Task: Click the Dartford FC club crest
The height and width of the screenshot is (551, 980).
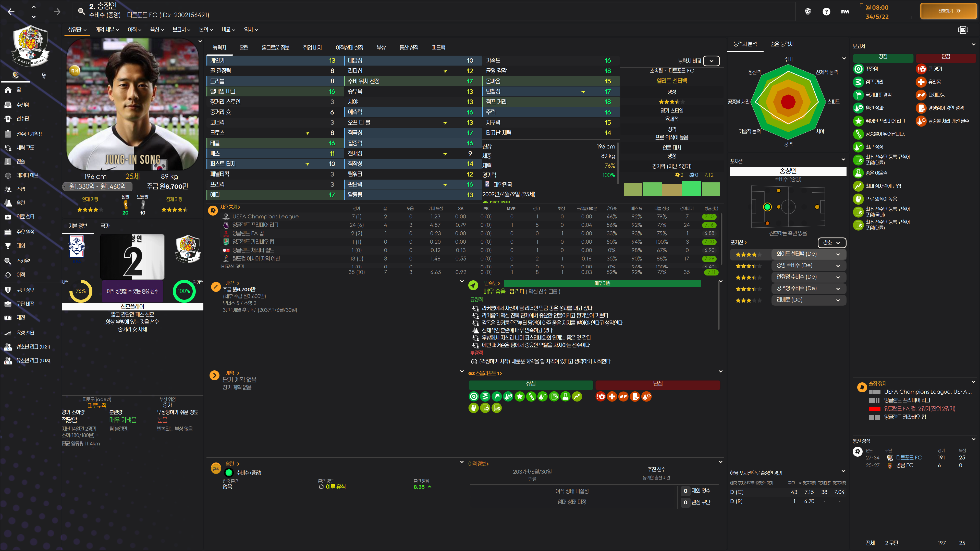Action: coord(30,46)
